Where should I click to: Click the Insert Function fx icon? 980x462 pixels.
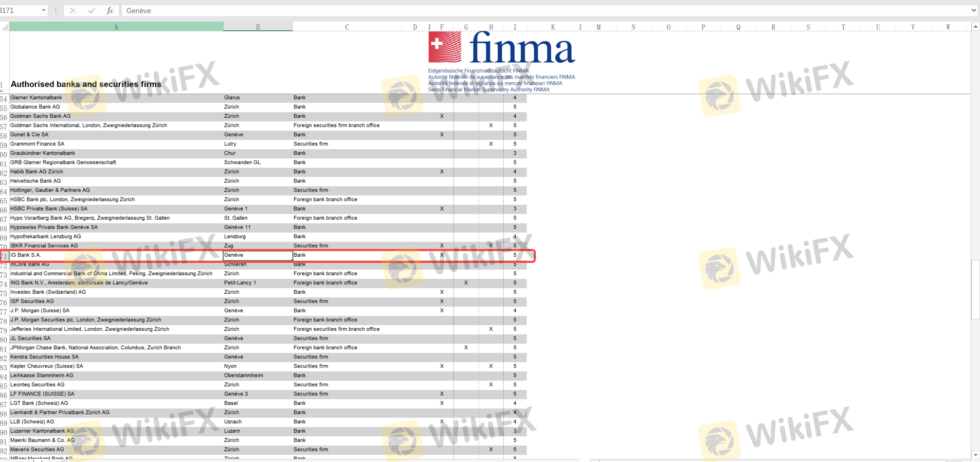110,10
